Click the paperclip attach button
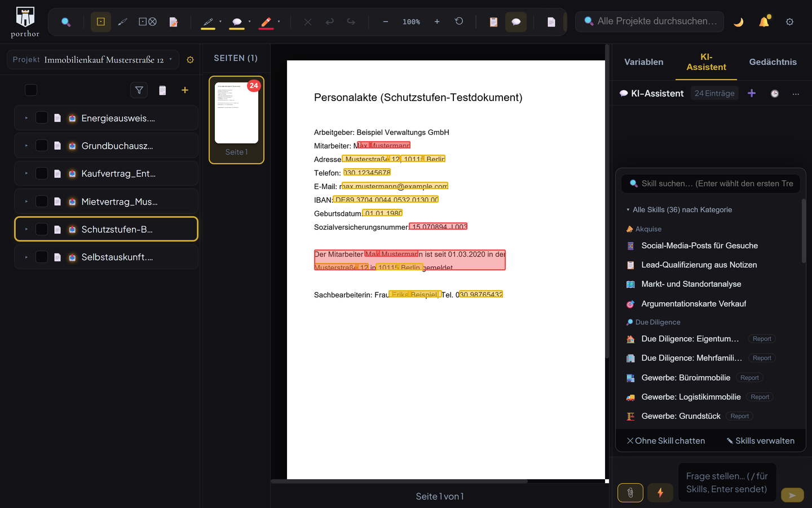This screenshot has height=508, width=812. tap(630, 493)
